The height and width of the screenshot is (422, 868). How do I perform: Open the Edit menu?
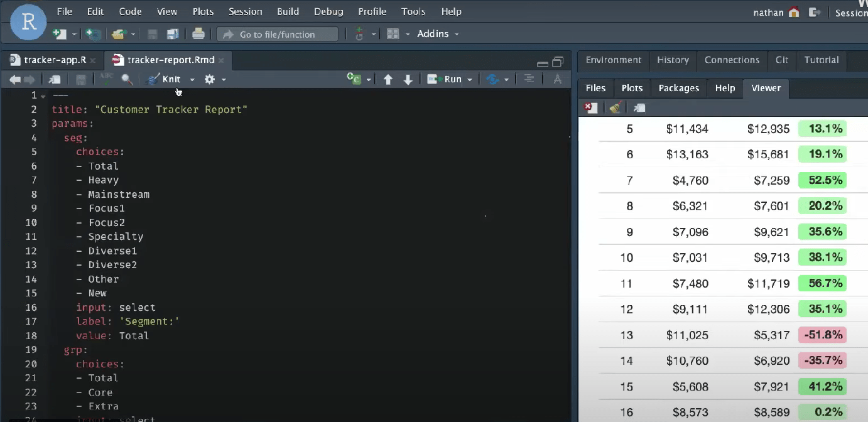[95, 12]
